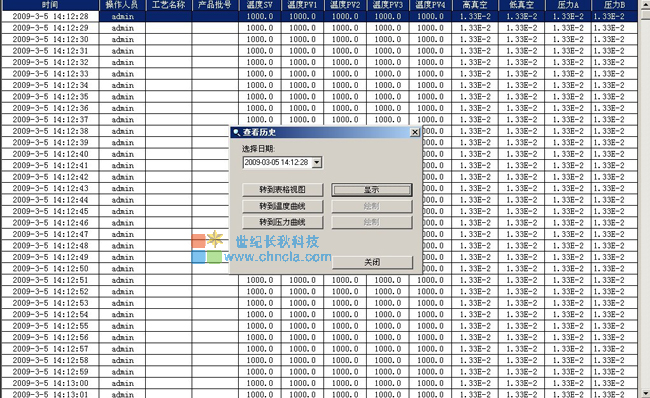Click the magnifier icon in 查看历史 title bar
650x398 pixels.
pyautogui.click(x=237, y=132)
